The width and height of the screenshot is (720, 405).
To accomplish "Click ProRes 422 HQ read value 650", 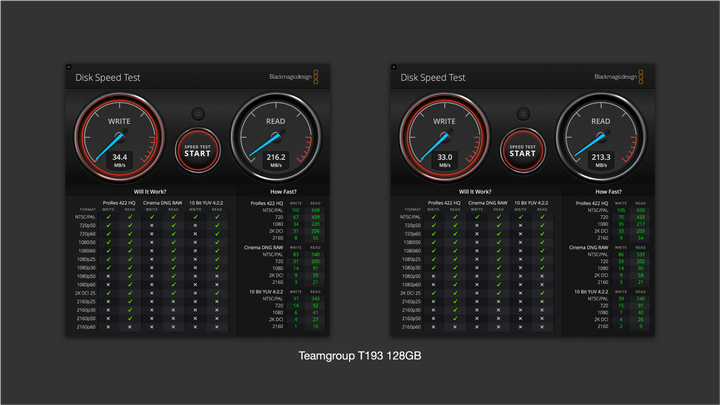I will coord(641,210).
